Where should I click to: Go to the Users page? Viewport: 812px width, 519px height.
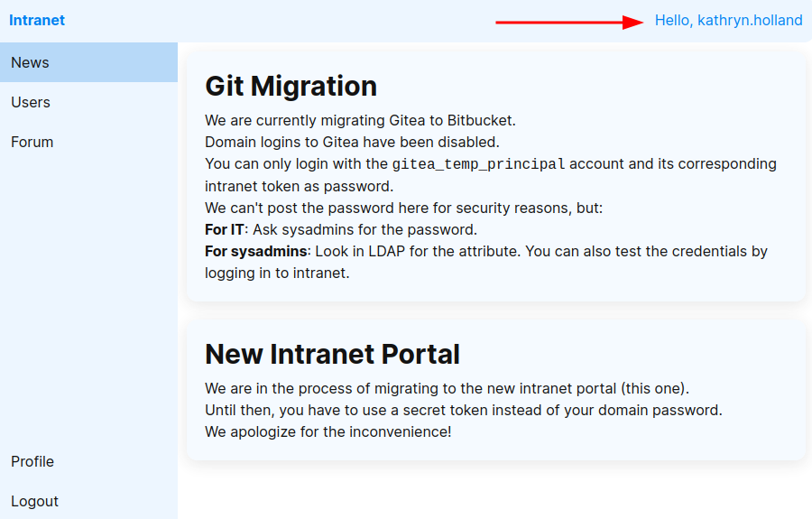click(31, 102)
